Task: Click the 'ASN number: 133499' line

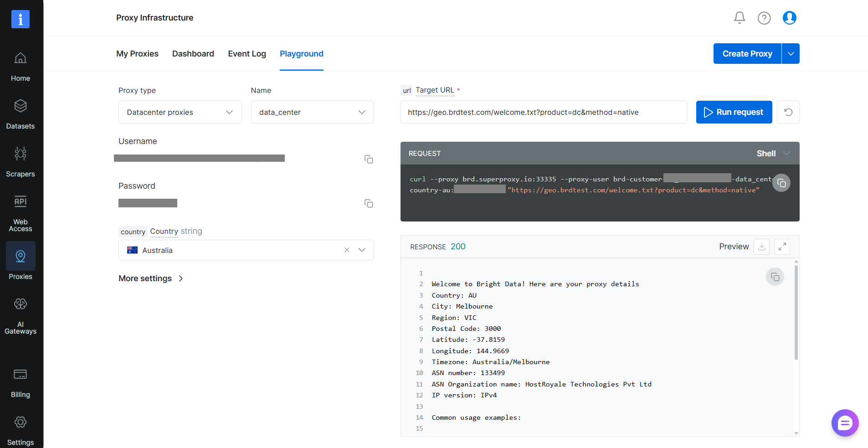Action: click(468, 373)
